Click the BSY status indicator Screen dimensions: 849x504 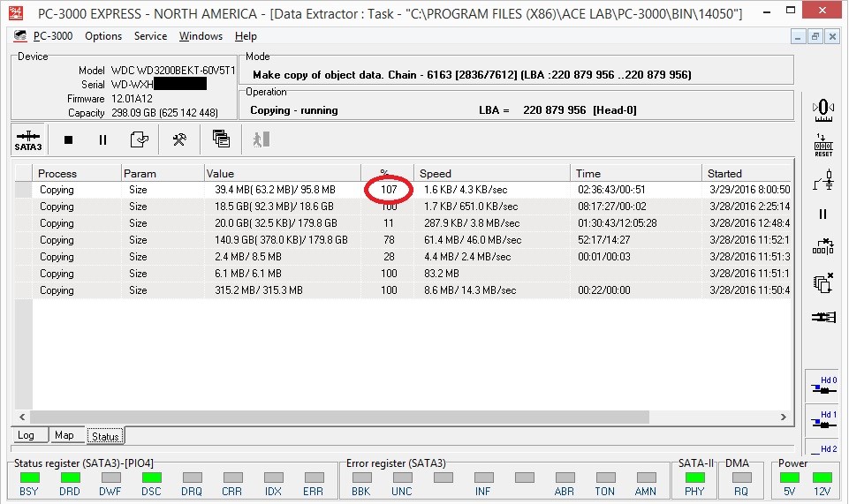click(29, 478)
